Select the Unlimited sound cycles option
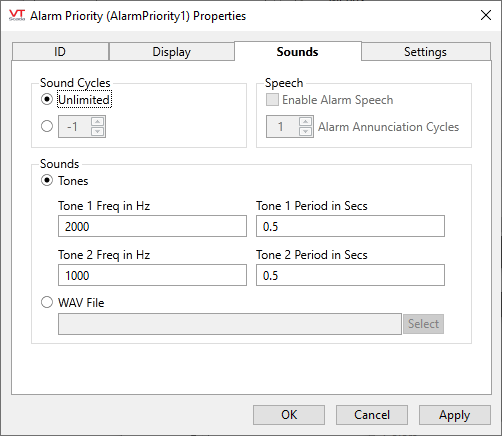 click(x=47, y=99)
